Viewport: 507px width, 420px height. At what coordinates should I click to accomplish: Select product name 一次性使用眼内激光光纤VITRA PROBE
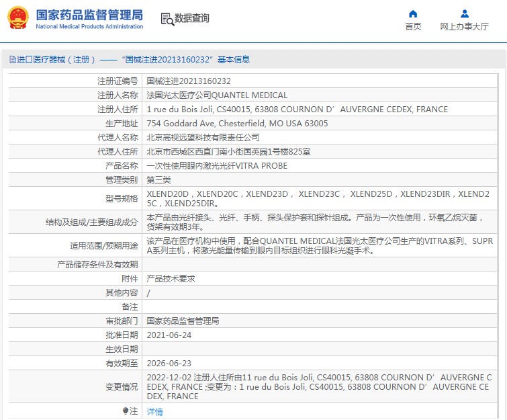pyautogui.click(x=217, y=166)
